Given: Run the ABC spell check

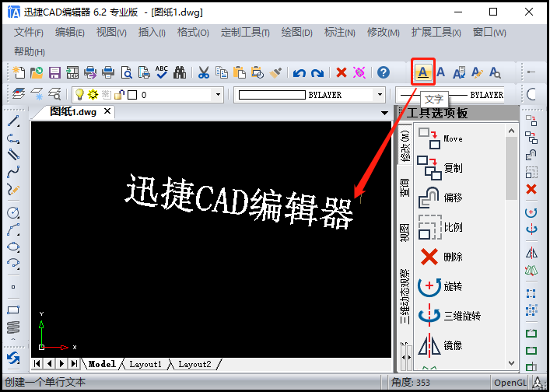Looking at the screenshot, I should [161, 72].
